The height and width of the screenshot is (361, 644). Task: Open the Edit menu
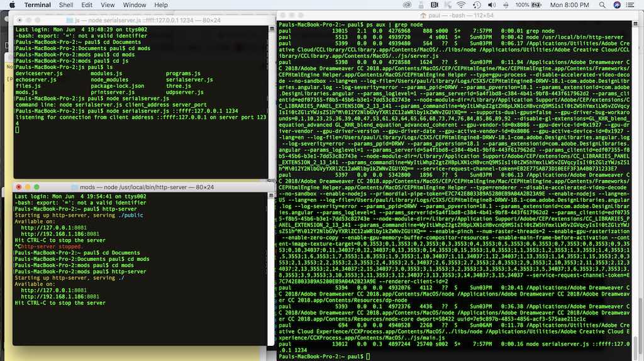pyautogui.click(x=87, y=5)
